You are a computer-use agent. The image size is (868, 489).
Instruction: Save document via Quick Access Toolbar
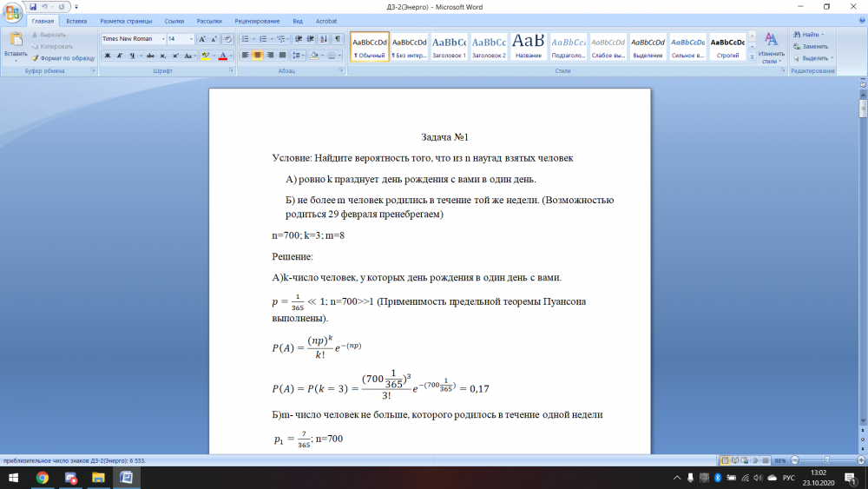click(x=33, y=7)
